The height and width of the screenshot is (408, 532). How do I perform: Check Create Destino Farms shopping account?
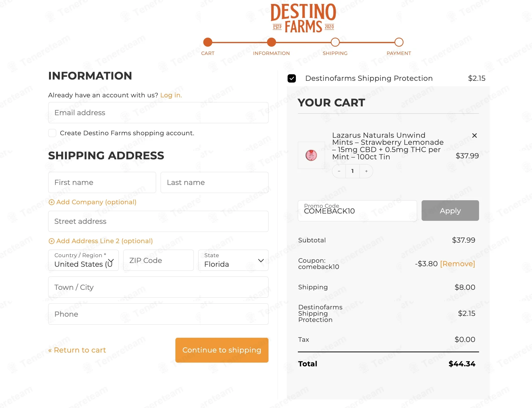[x=52, y=133]
